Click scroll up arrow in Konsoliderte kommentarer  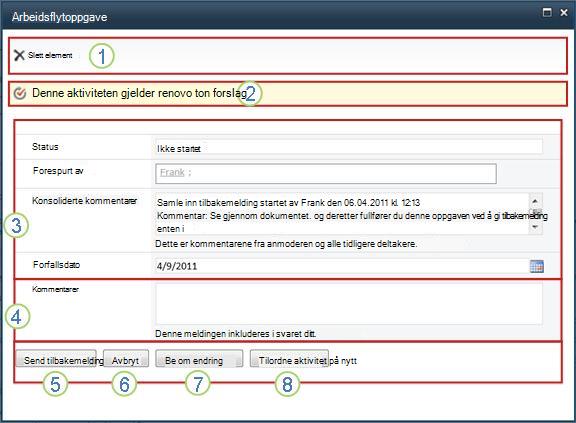535,201
